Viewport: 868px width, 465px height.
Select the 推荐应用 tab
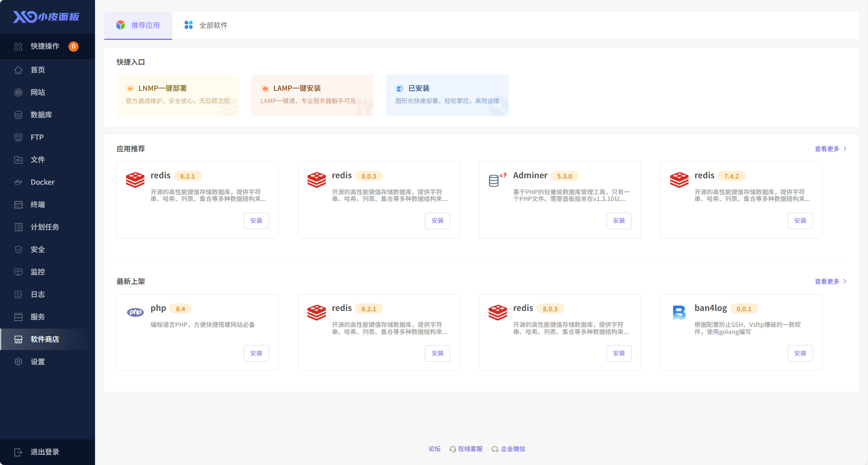pyautogui.click(x=138, y=25)
